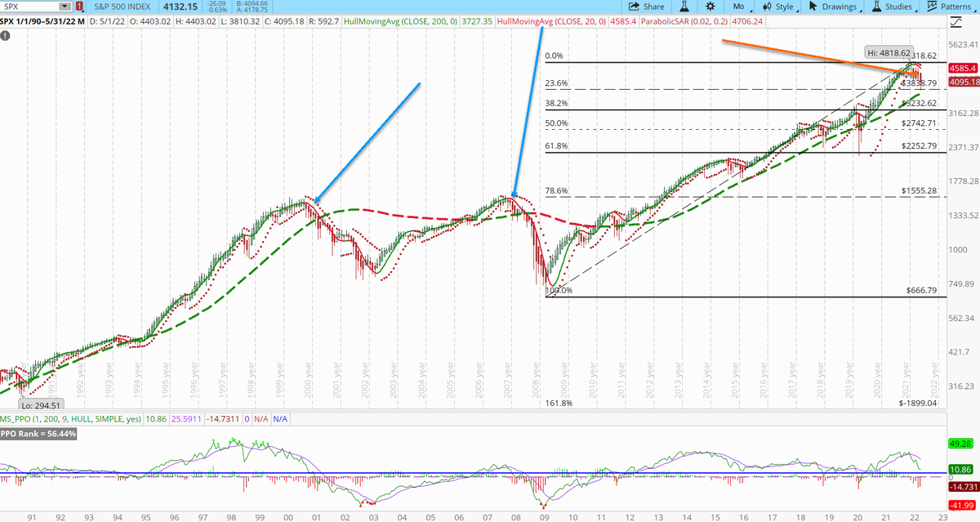Image resolution: width=980 pixels, height=522 pixels.
Task: Click the -14.731 PPO axis tag
Action: point(963,487)
